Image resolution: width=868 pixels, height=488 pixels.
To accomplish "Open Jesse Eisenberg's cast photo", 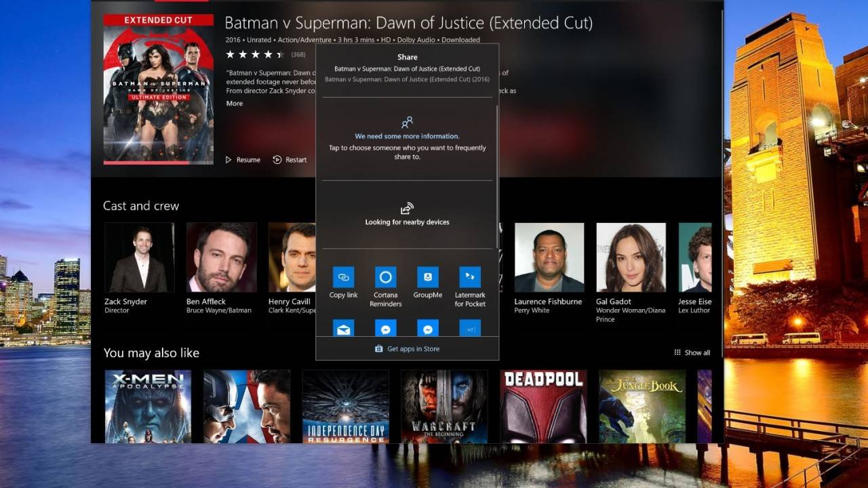I will [x=695, y=258].
